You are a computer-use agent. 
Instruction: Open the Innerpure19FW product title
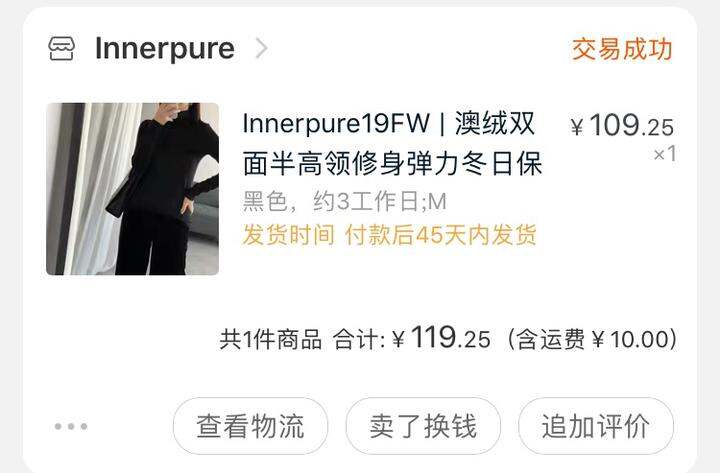pos(393,143)
